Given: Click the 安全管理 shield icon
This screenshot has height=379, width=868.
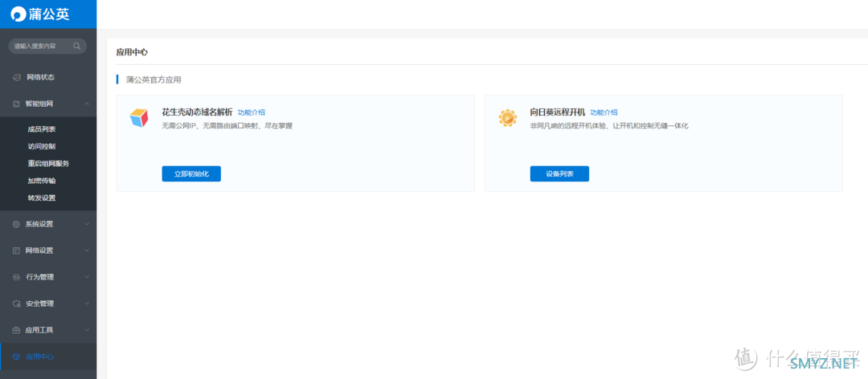Looking at the screenshot, I should (16, 304).
